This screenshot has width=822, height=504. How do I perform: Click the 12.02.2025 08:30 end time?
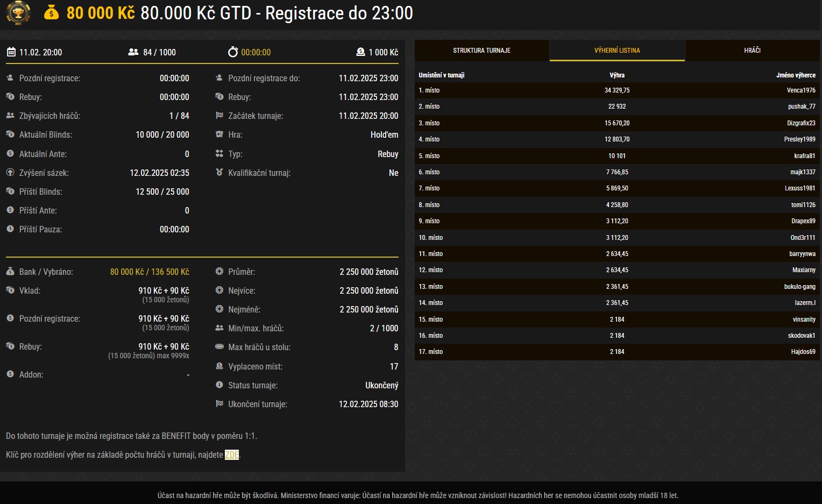[x=369, y=404]
